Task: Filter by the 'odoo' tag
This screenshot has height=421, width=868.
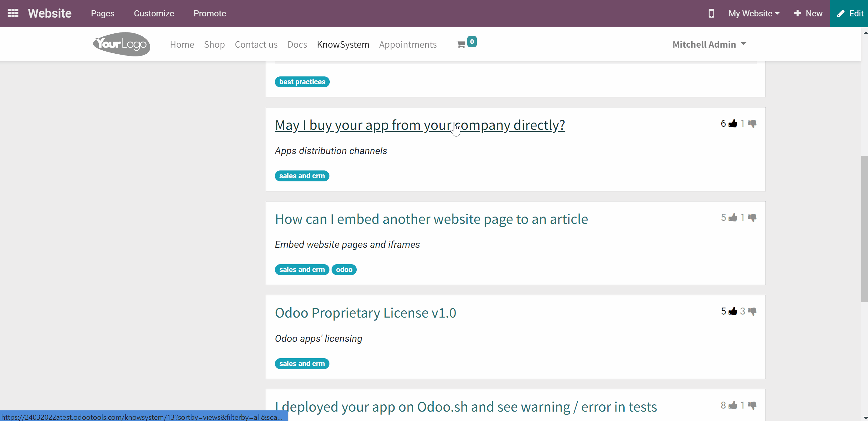Action: click(x=344, y=270)
